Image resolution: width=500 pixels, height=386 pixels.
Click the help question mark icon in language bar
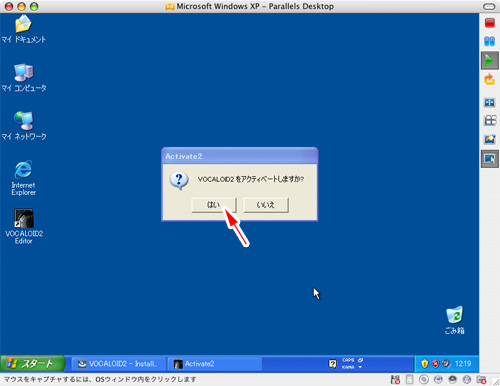333,364
